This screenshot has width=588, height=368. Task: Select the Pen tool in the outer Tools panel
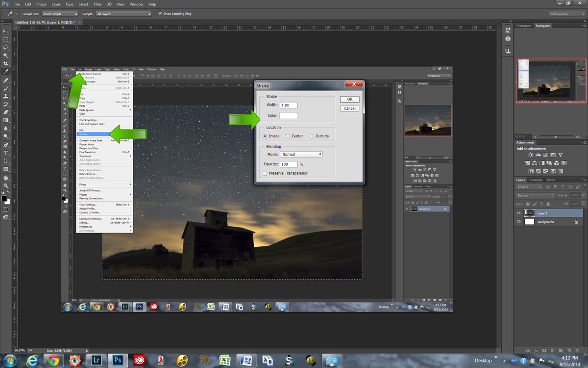6,145
